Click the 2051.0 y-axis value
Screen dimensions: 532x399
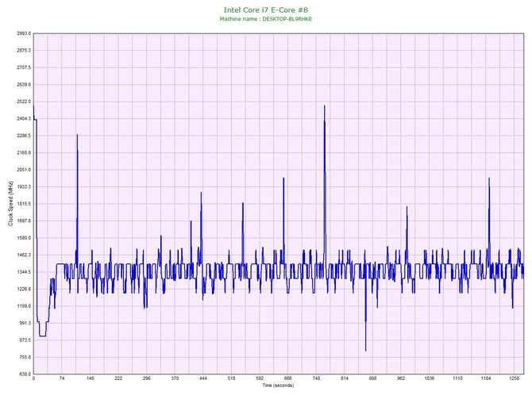[x=24, y=170]
